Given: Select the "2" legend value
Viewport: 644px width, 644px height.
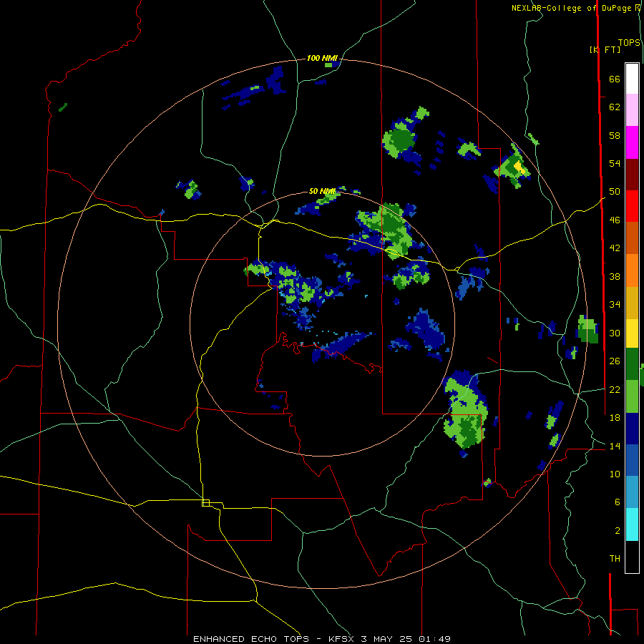Looking at the screenshot, I should [618, 531].
